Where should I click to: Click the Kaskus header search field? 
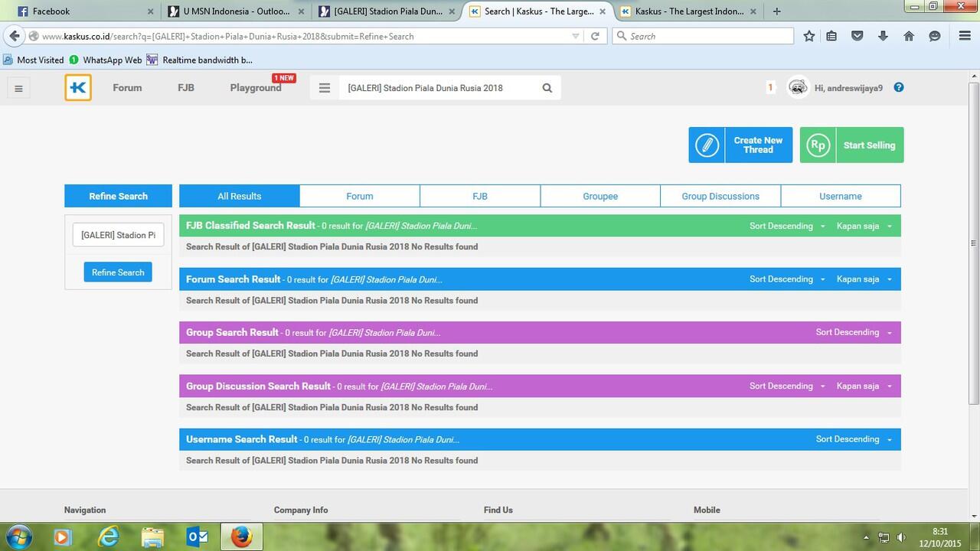(x=440, y=88)
